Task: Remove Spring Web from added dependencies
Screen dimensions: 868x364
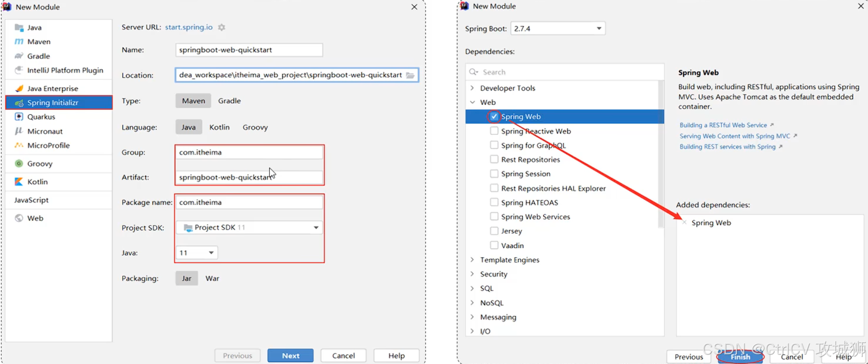Action: 684,223
